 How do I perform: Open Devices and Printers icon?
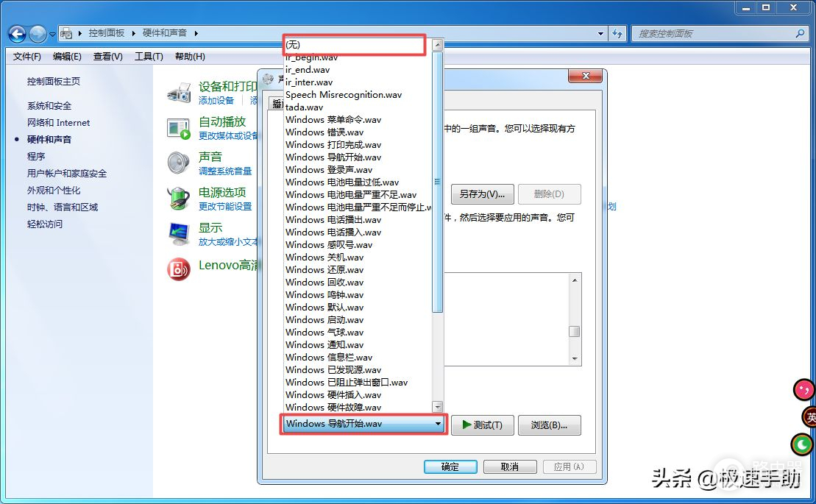[x=179, y=93]
